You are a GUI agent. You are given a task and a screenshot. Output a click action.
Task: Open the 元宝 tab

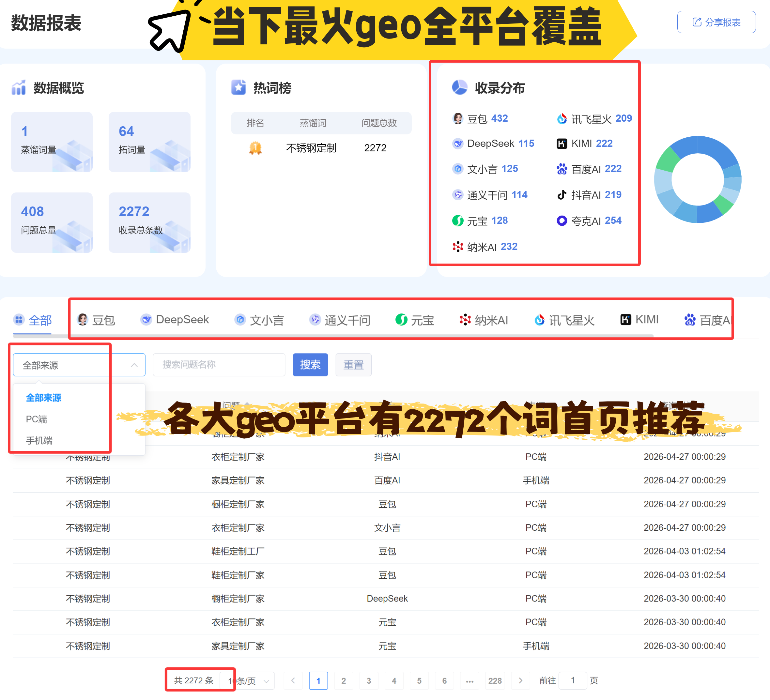[415, 320]
